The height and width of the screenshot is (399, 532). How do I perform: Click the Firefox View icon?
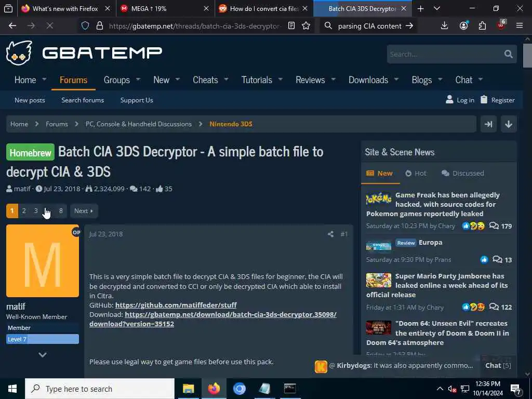tap(8, 8)
